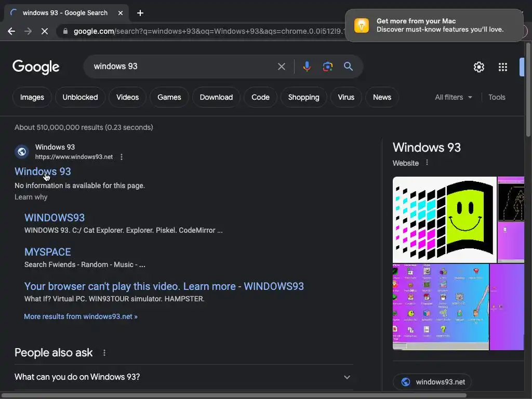
Task: Open the Windows 93 main result link
Action: [43, 171]
